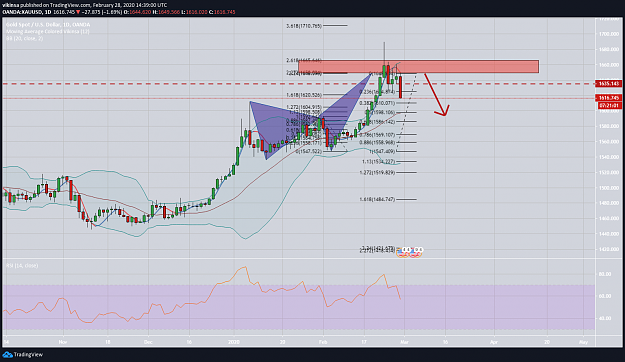Open BB (20, close, 2) indicator legend
This screenshot has width=625, height=362.
[x=24, y=38]
